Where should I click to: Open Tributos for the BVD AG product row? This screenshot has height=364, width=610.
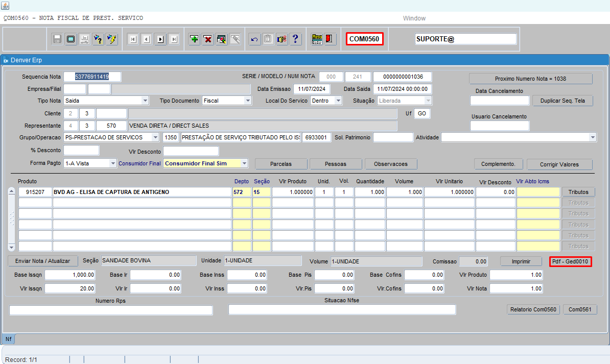[578, 192]
